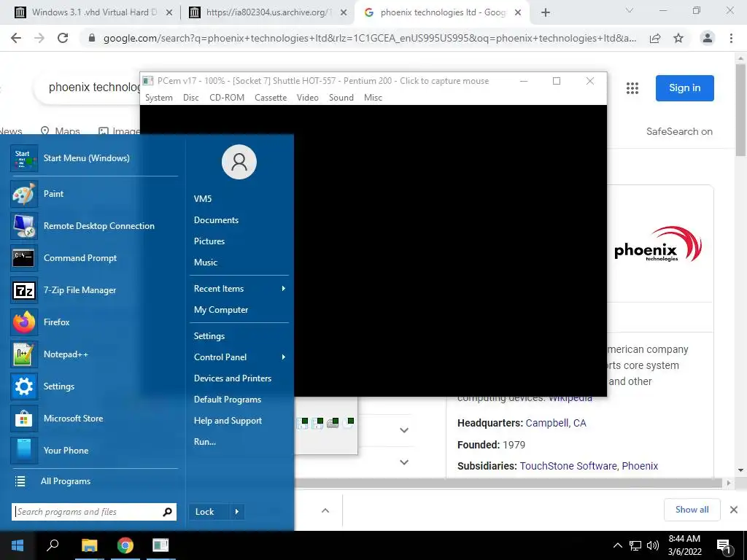
Task: Open Paint from the Start menu
Action: (94, 194)
